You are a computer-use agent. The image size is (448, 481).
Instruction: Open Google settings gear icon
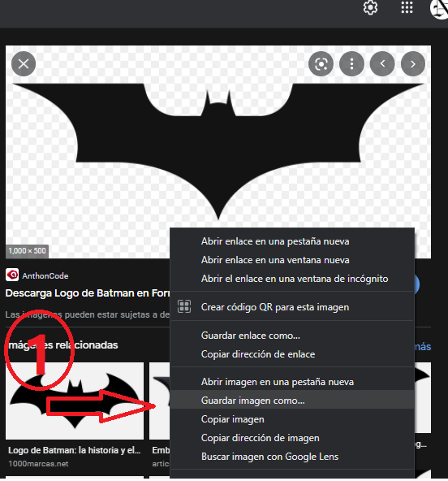point(370,7)
